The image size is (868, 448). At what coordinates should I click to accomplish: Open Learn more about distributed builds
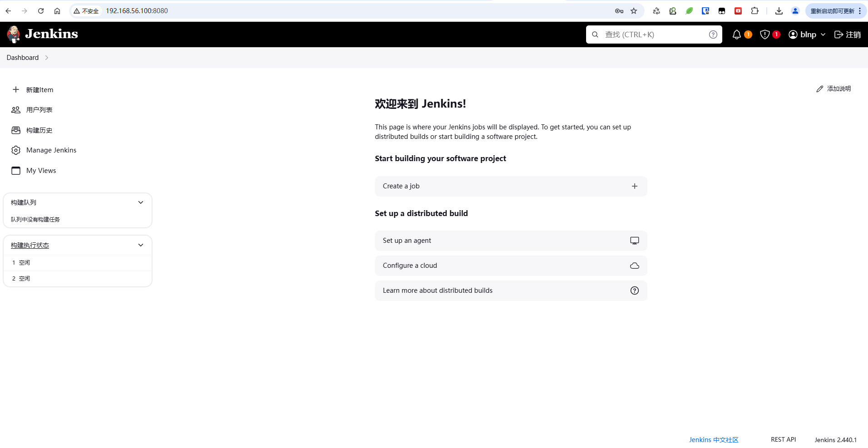point(511,290)
